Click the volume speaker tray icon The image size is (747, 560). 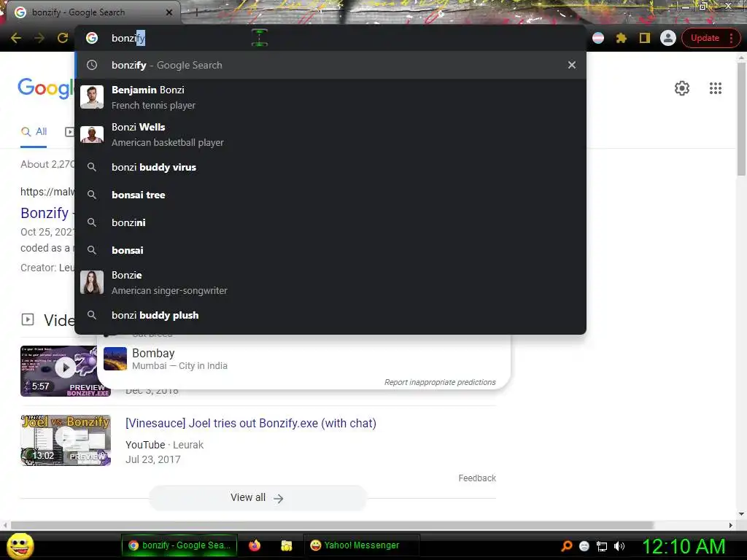[619, 546]
